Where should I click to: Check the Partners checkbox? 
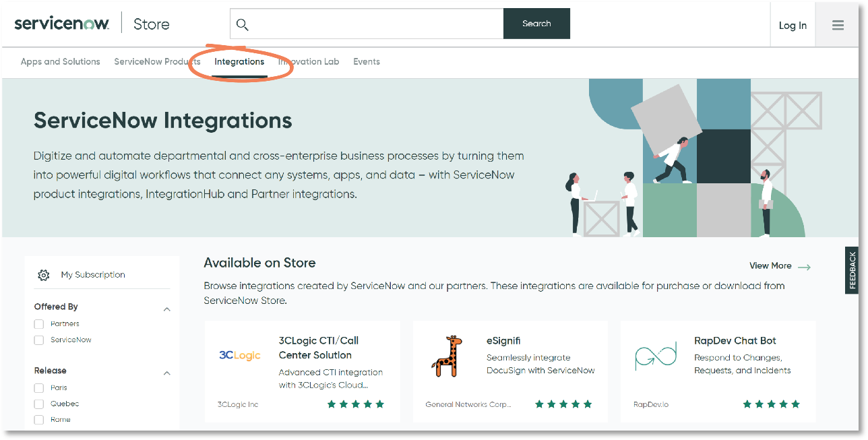(39, 324)
